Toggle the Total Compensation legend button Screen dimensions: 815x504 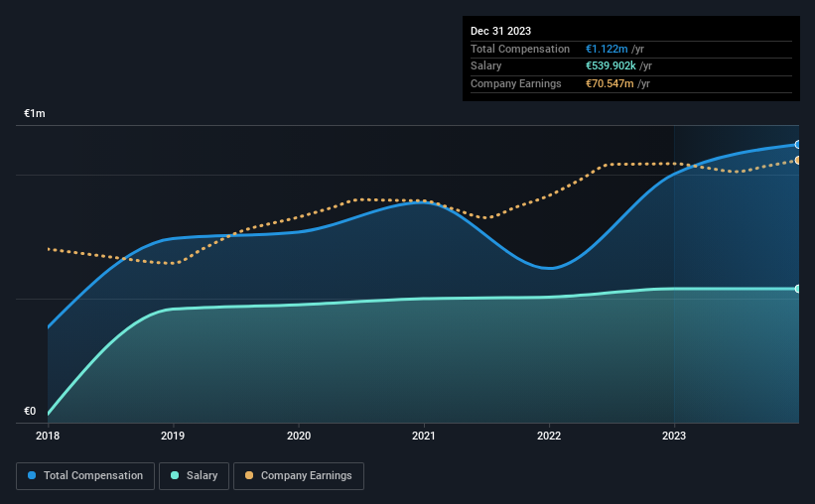[x=85, y=476]
